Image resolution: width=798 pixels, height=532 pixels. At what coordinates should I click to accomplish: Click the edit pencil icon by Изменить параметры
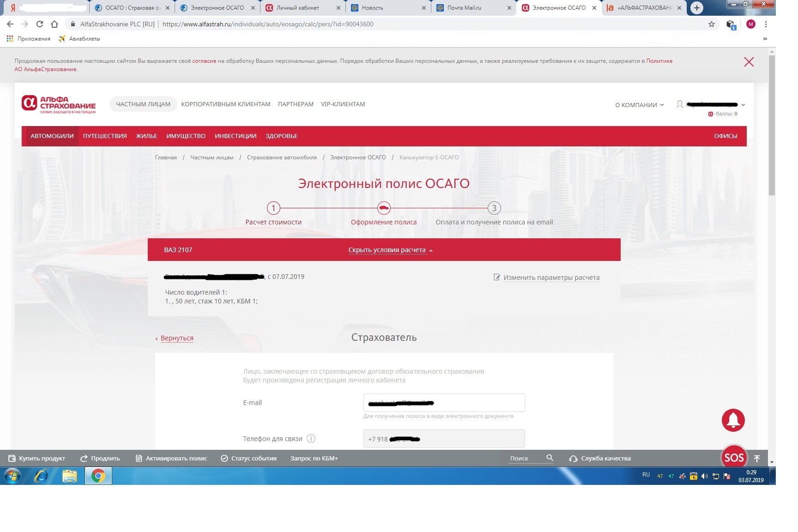coord(497,277)
